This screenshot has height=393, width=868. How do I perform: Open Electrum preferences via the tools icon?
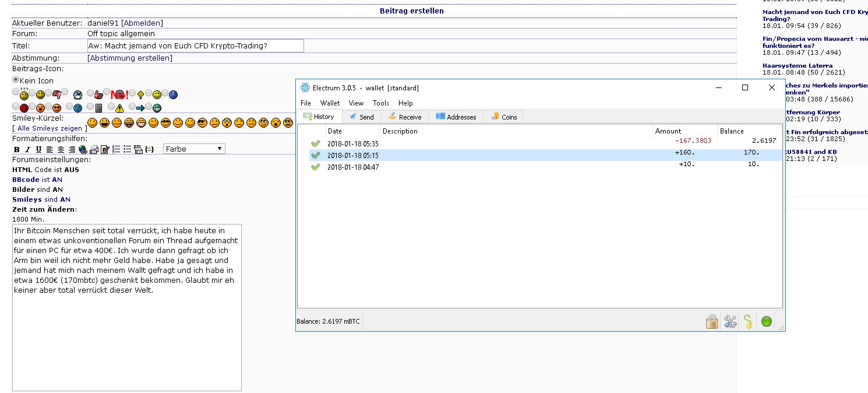point(730,321)
